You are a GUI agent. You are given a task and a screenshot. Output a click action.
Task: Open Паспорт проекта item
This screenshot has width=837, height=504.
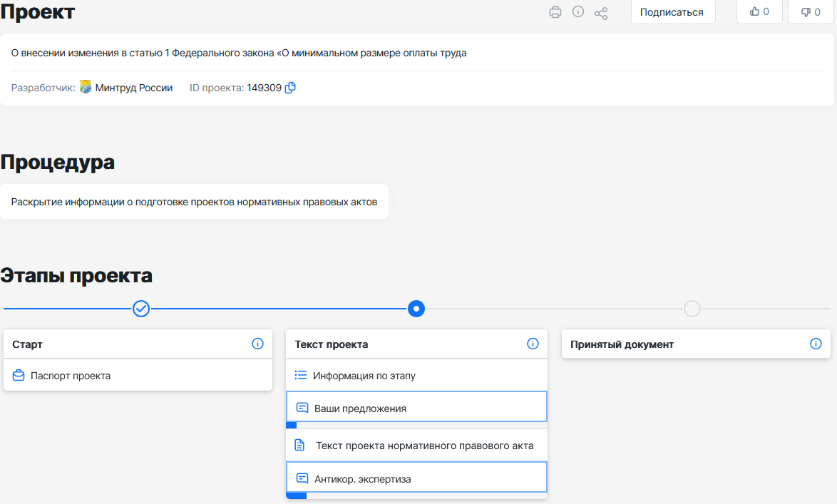pyautogui.click(x=70, y=376)
